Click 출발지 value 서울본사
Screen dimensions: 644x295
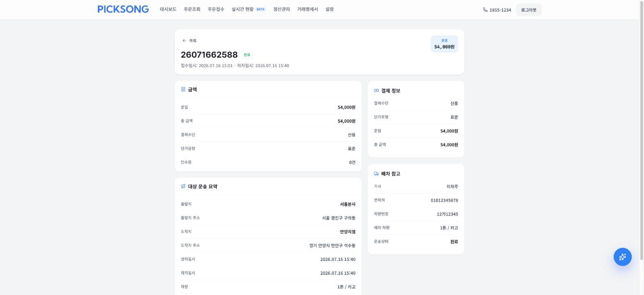point(347,204)
